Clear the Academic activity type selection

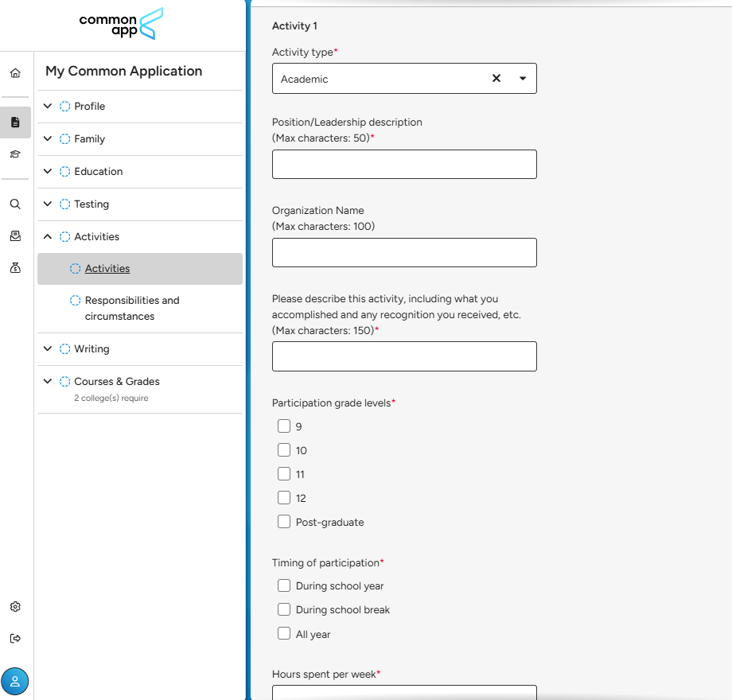pos(496,79)
